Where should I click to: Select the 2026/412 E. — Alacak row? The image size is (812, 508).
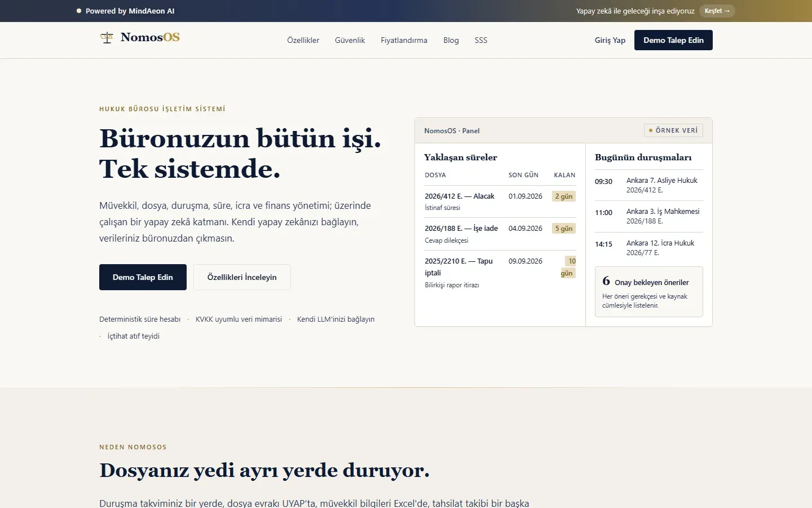click(500, 202)
